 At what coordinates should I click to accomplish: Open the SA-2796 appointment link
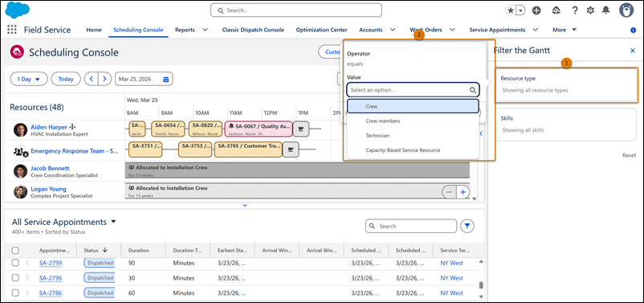click(x=51, y=278)
